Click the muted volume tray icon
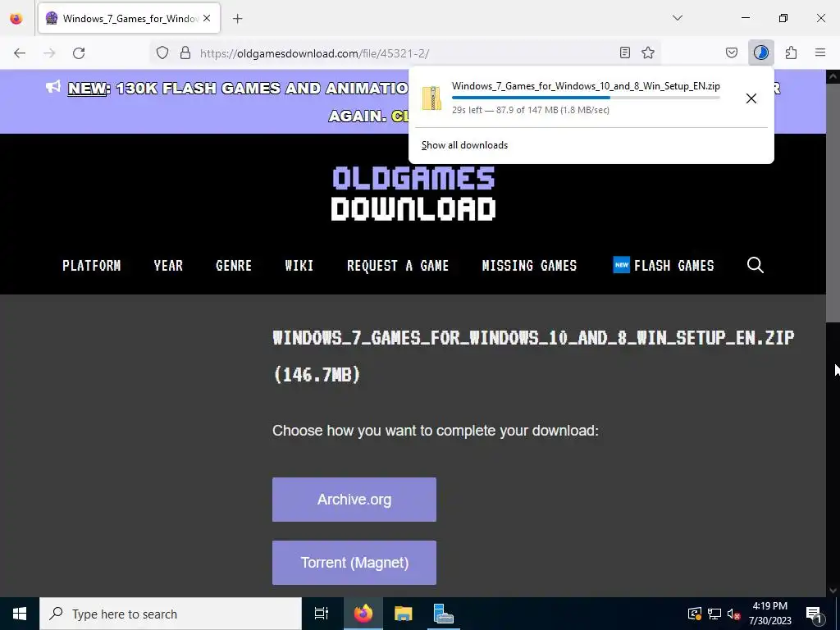 pyautogui.click(x=734, y=614)
